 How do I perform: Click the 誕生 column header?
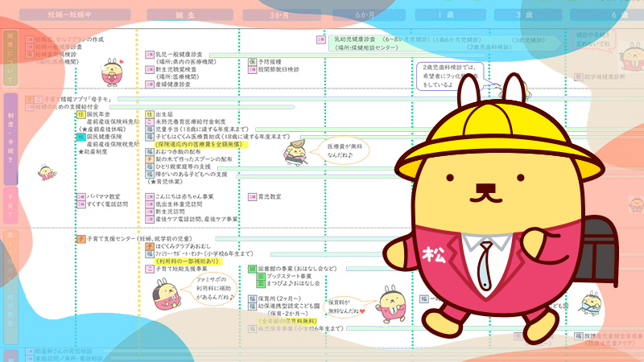tap(190, 14)
